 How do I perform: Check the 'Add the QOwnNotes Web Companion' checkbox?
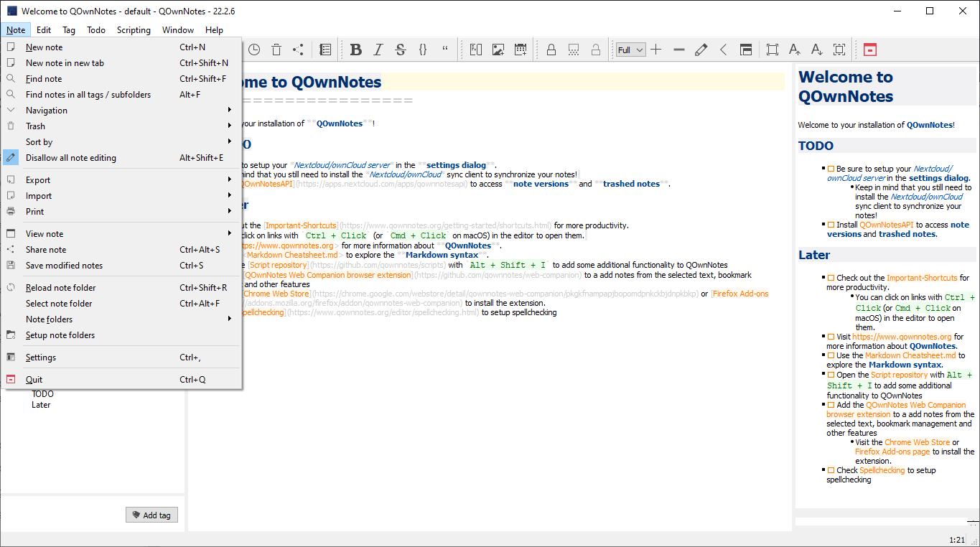831,405
